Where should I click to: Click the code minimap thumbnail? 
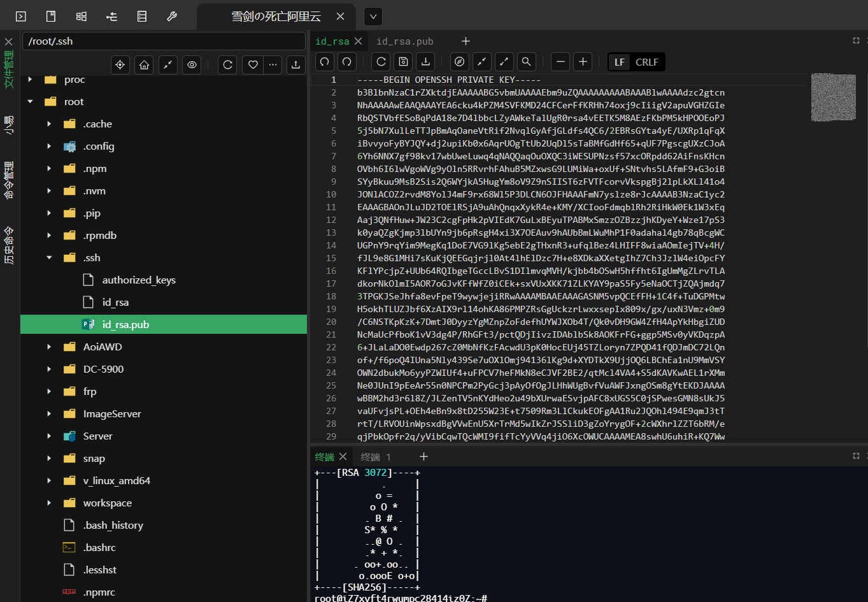(833, 97)
